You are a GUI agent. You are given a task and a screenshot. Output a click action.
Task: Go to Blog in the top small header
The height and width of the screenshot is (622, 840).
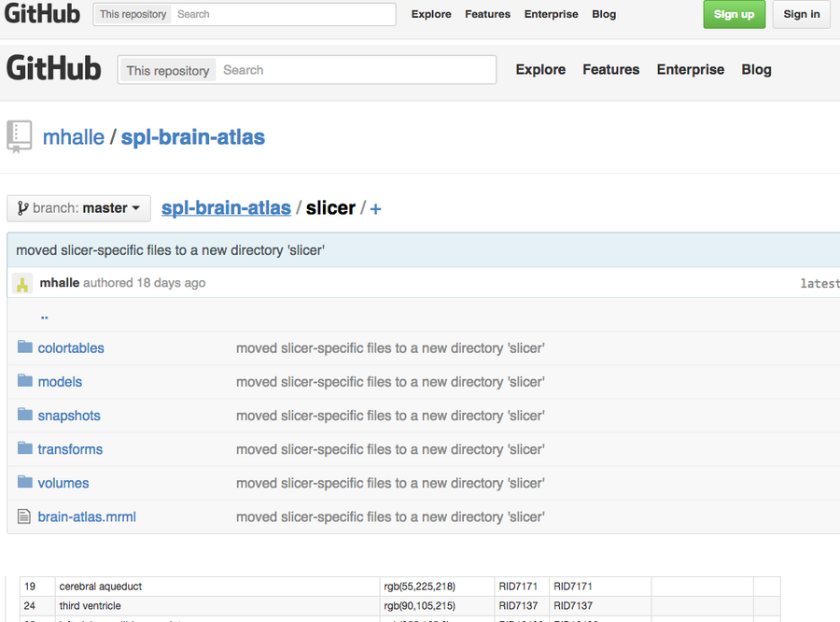[604, 14]
